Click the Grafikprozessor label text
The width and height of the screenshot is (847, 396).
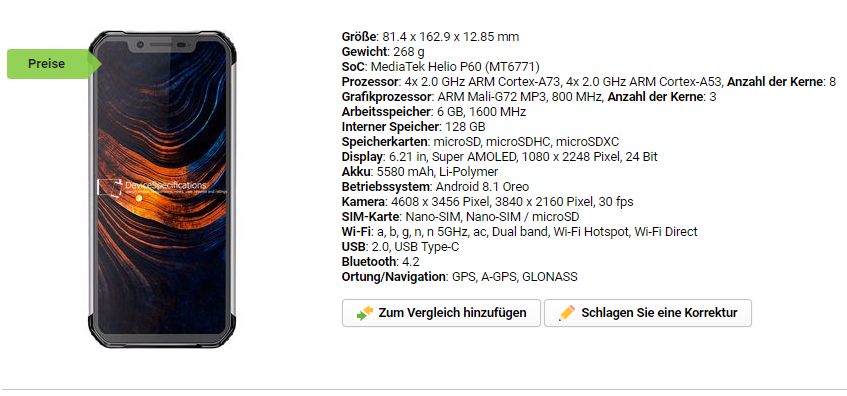(387, 97)
